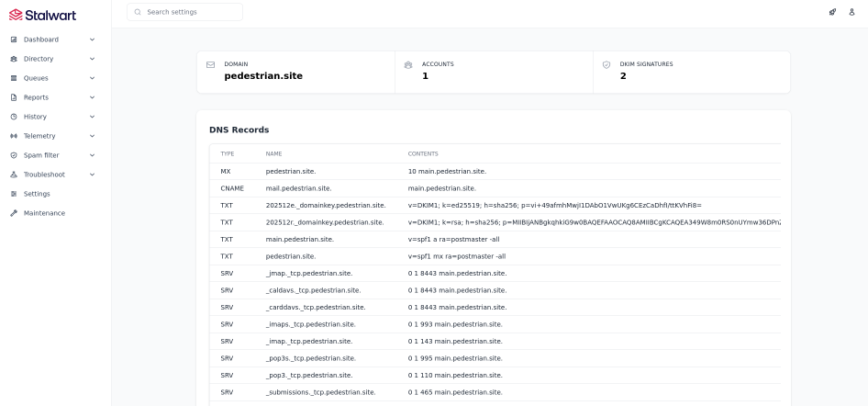Click the Queues sidebar icon
Viewport: 868px width, 406px height.
pyautogui.click(x=14, y=78)
